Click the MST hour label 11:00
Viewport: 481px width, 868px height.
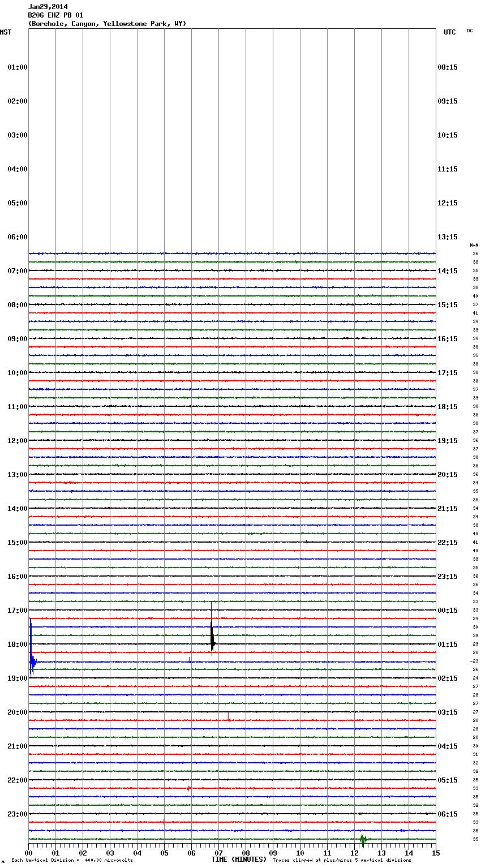pyautogui.click(x=18, y=407)
